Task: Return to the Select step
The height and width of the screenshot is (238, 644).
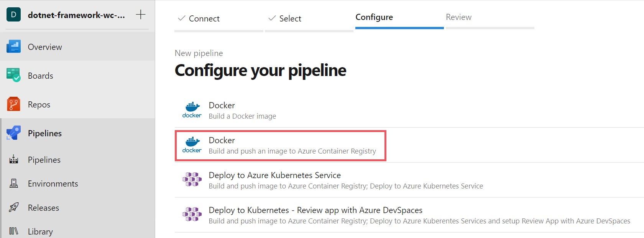Action: (x=290, y=18)
